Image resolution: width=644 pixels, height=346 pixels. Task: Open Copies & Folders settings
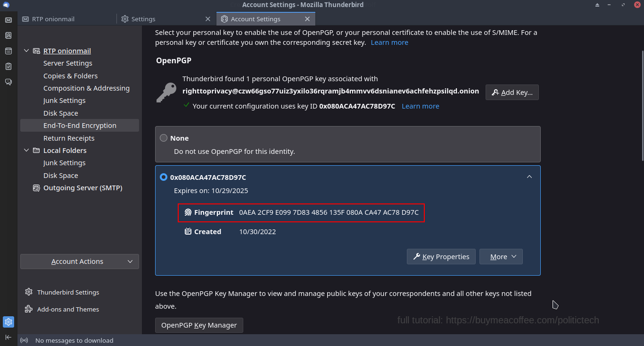tap(71, 76)
